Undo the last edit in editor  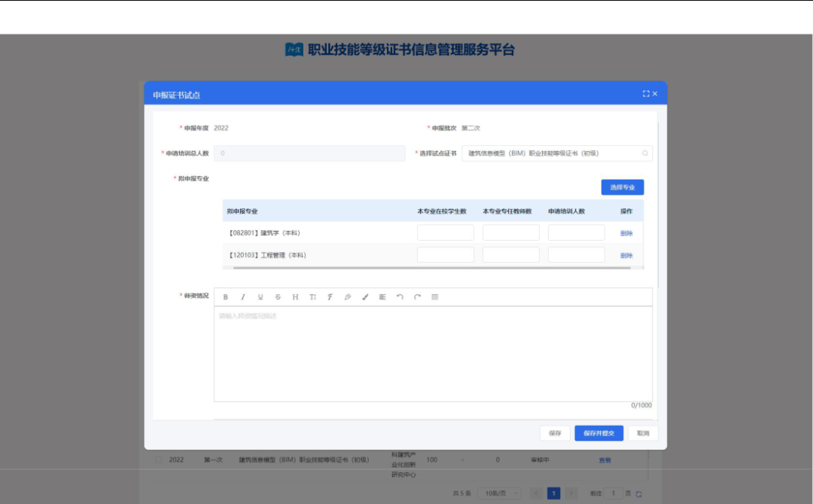pyautogui.click(x=400, y=297)
